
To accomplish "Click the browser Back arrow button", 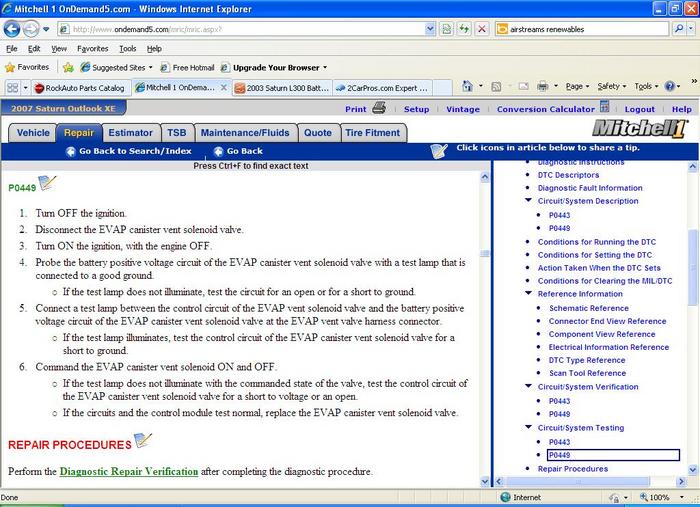I will coord(12,29).
